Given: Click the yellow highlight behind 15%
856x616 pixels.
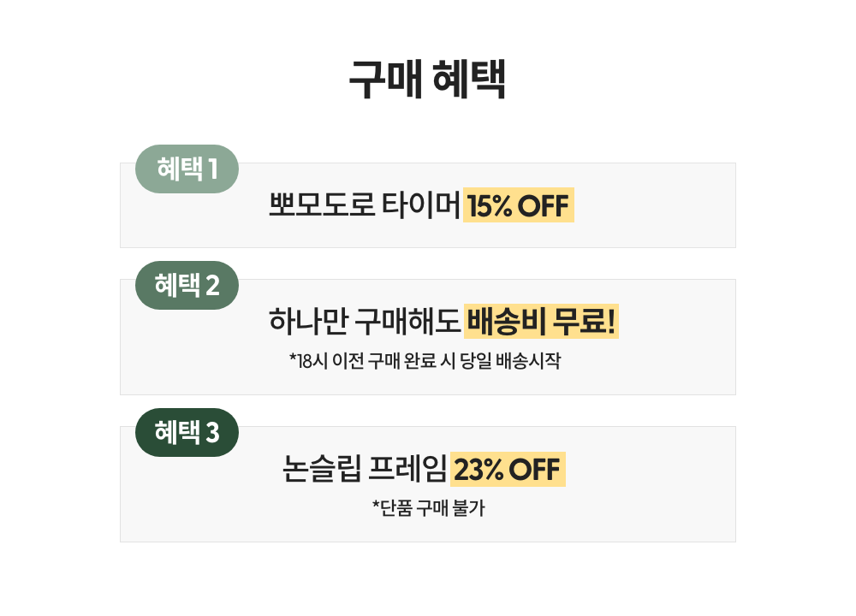Looking at the screenshot, I should 485,206.
